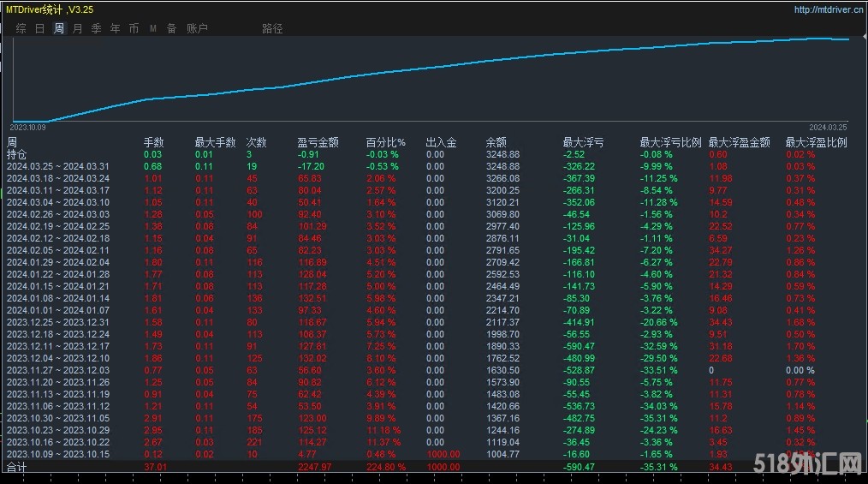Click the 路径 path button
Screen dimensions: 868x484
click(272, 28)
